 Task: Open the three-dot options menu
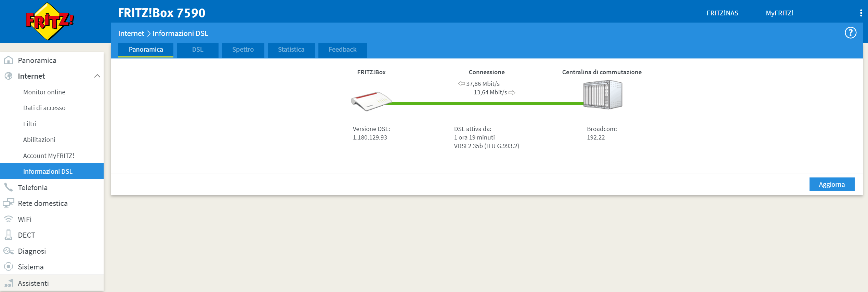tap(860, 13)
